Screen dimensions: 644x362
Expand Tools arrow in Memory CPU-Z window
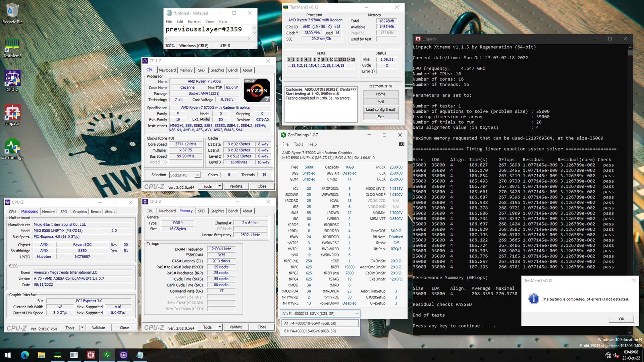click(x=219, y=327)
